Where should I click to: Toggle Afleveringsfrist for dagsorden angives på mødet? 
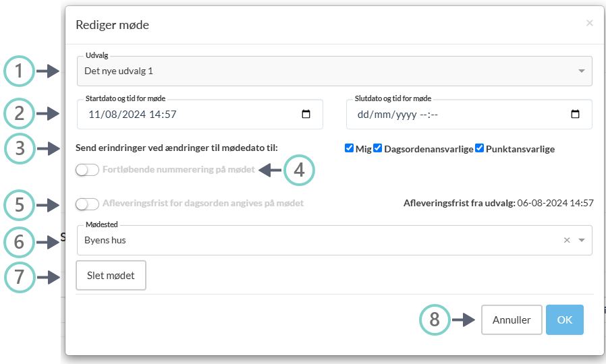tap(87, 204)
